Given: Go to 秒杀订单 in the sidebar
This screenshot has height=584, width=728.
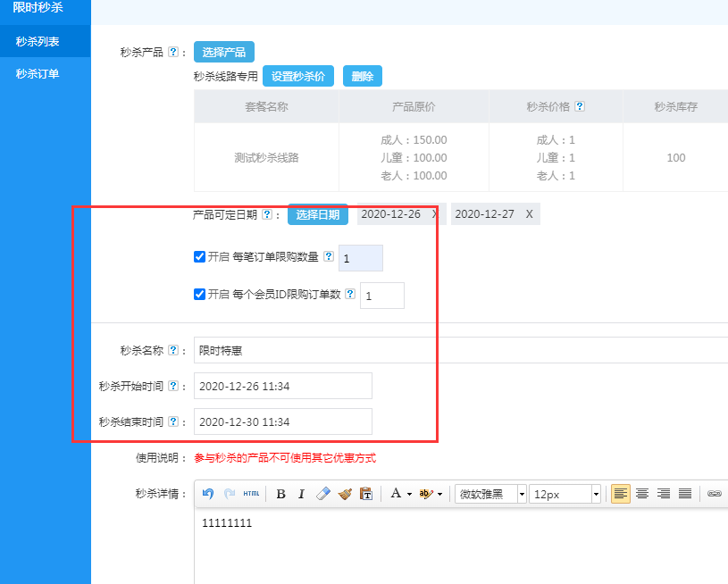Looking at the screenshot, I should (38, 74).
